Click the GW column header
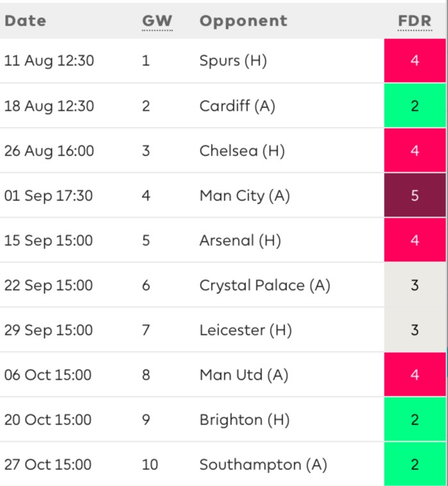448x486 pixels. tap(157, 21)
